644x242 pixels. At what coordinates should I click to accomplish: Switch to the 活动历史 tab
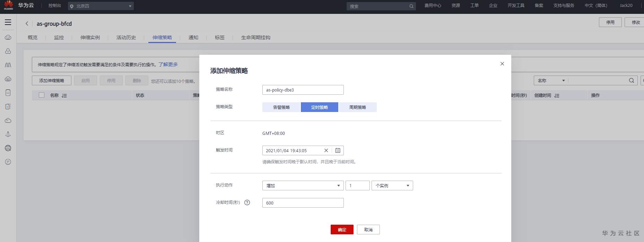coord(126,37)
